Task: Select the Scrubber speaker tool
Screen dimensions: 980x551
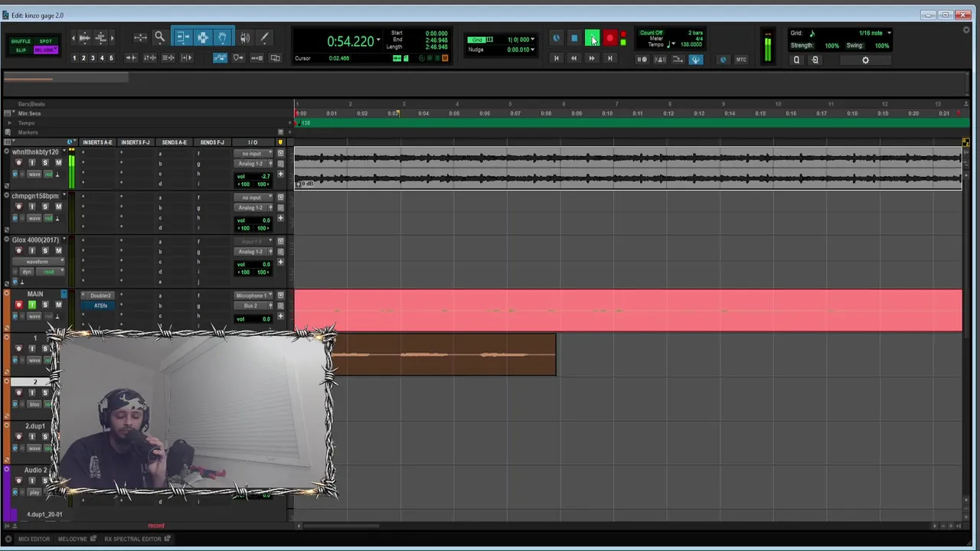Action: (x=245, y=37)
